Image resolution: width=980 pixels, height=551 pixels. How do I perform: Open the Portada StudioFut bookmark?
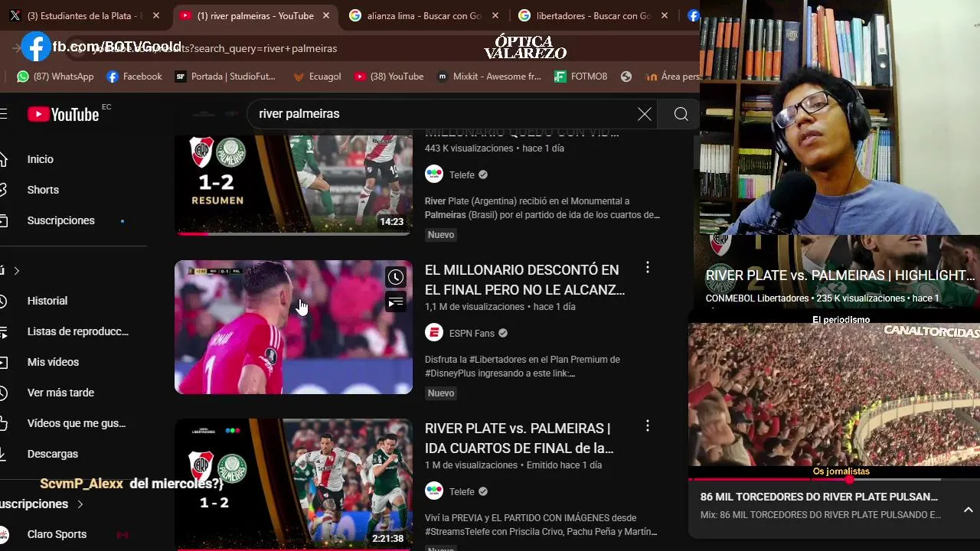(225, 77)
